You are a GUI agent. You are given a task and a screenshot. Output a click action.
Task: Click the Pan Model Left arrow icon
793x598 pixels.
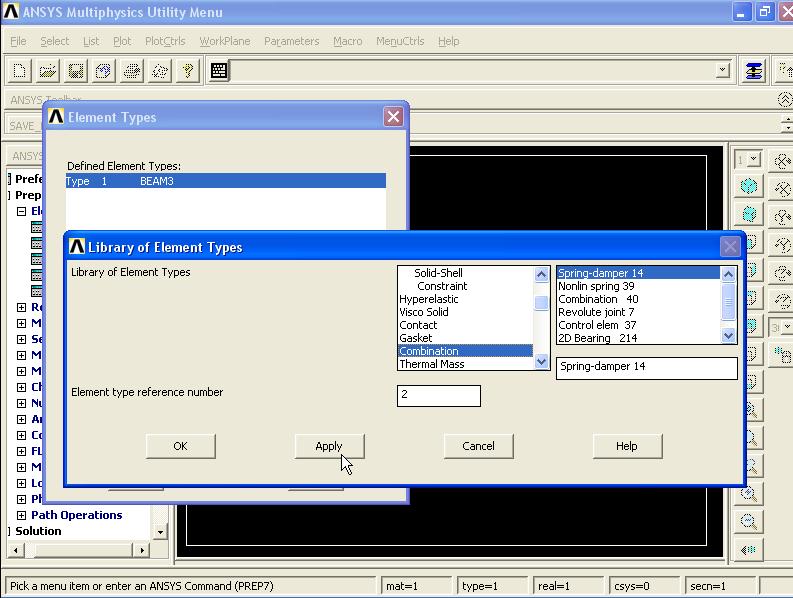(x=748, y=549)
